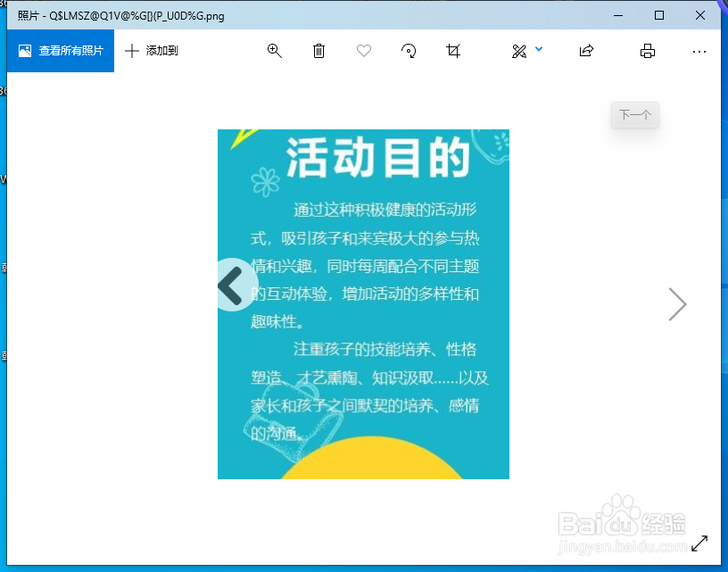Enter fullscreen with the diagonal arrows icon
Screen dimensions: 728x572
click(x=699, y=543)
